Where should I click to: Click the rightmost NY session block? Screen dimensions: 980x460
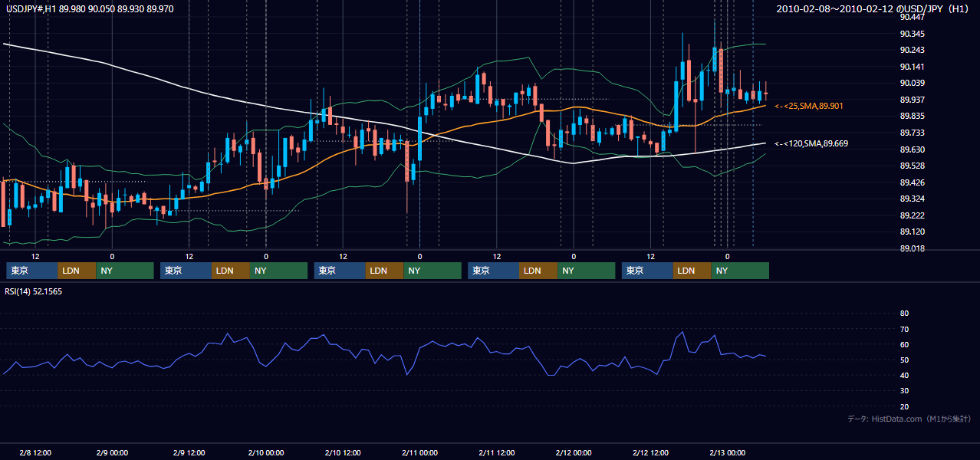(x=740, y=271)
